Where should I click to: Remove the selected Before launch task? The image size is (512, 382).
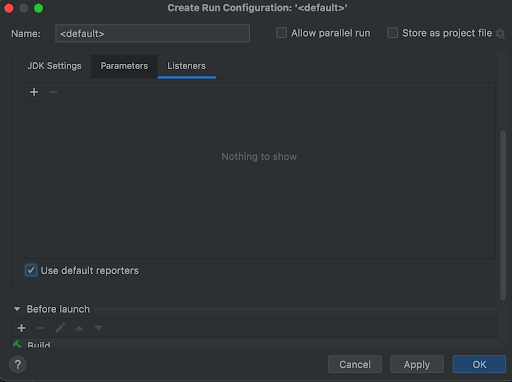pyautogui.click(x=41, y=328)
